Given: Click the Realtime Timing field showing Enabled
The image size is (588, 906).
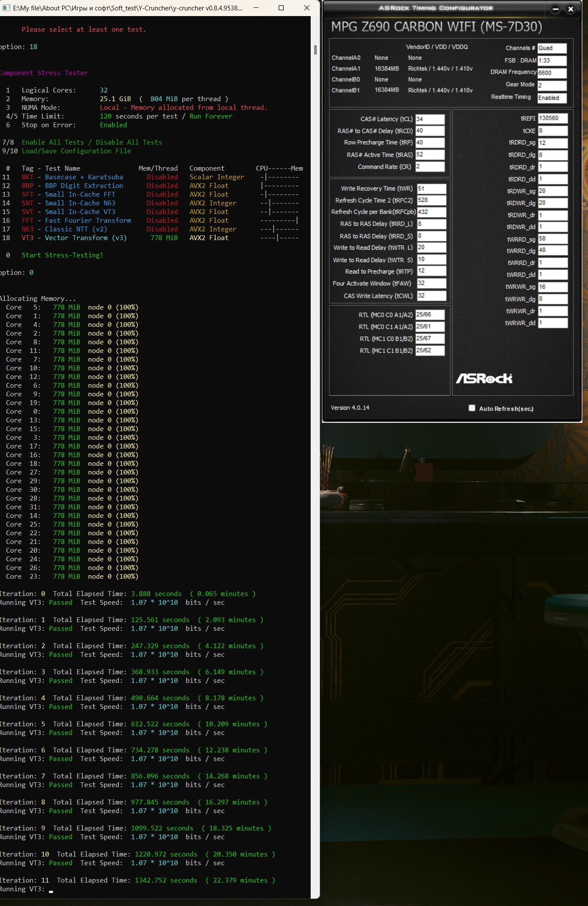Looking at the screenshot, I should (x=552, y=98).
